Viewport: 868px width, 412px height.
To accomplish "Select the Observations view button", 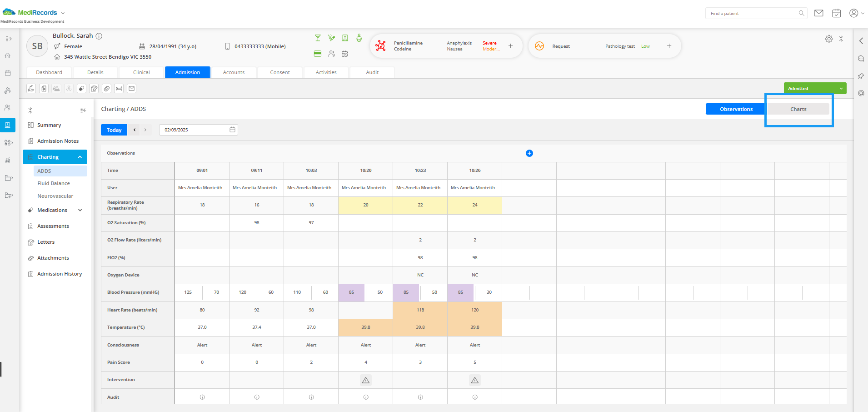I will [x=736, y=109].
